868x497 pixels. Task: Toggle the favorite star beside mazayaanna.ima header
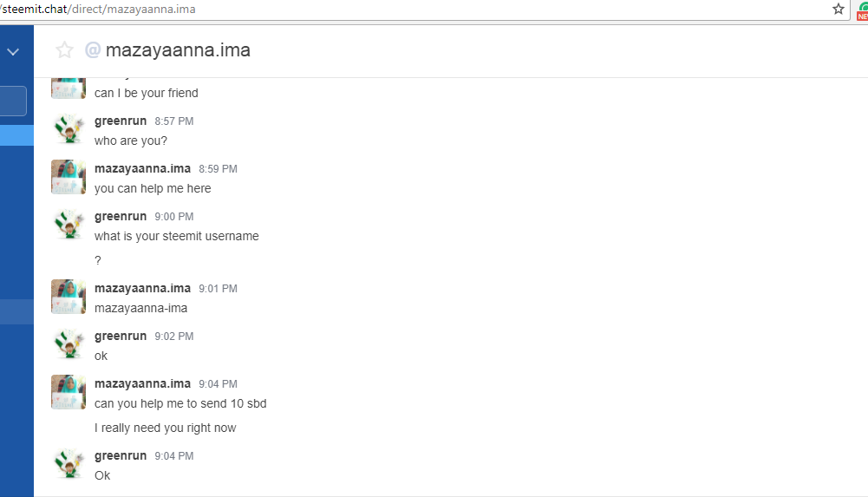(64, 50)
